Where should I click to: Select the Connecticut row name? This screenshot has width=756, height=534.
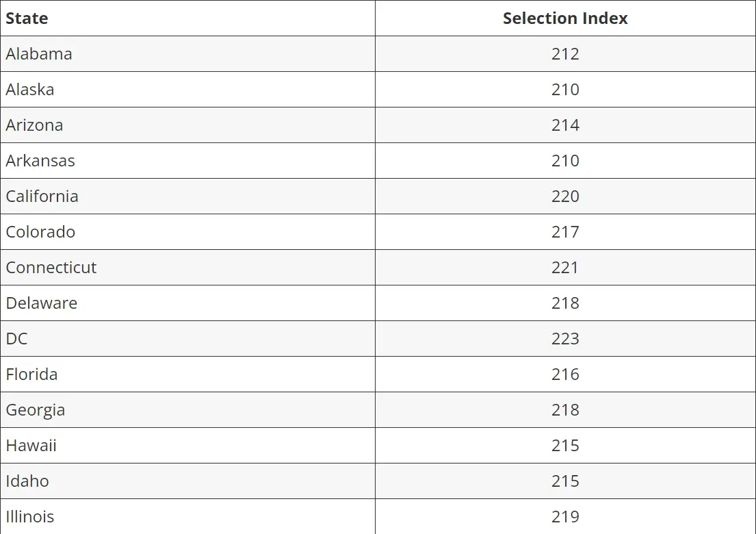(51, 268)
